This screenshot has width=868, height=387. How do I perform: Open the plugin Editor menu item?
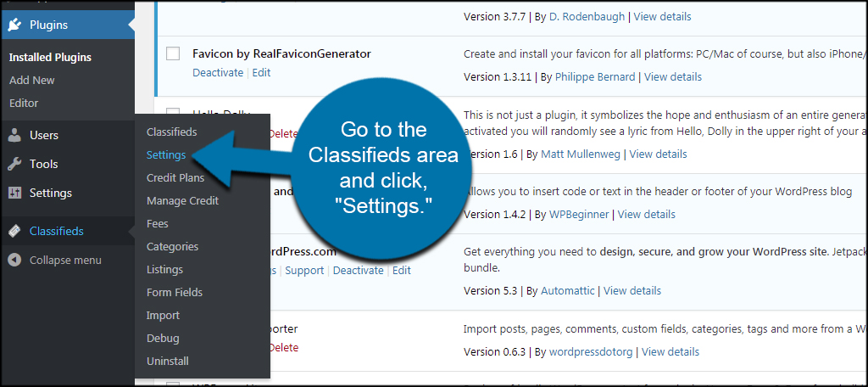point(24,104)
